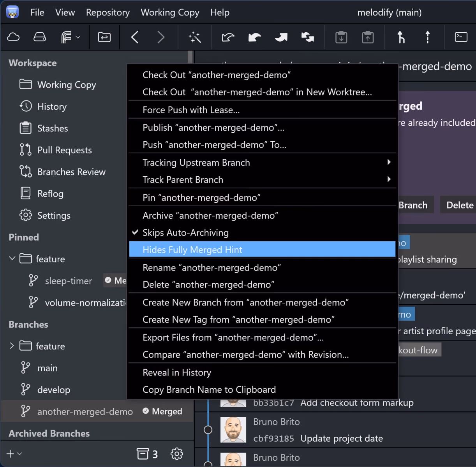Open the cloud services view icon
The width and height of the screenshot is (476, 467).
tap(13, 37)
